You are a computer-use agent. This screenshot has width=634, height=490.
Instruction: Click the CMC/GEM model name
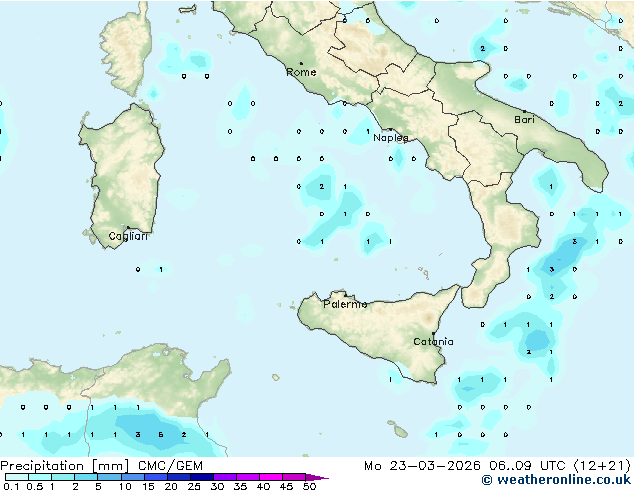click(x=170, y=466)
